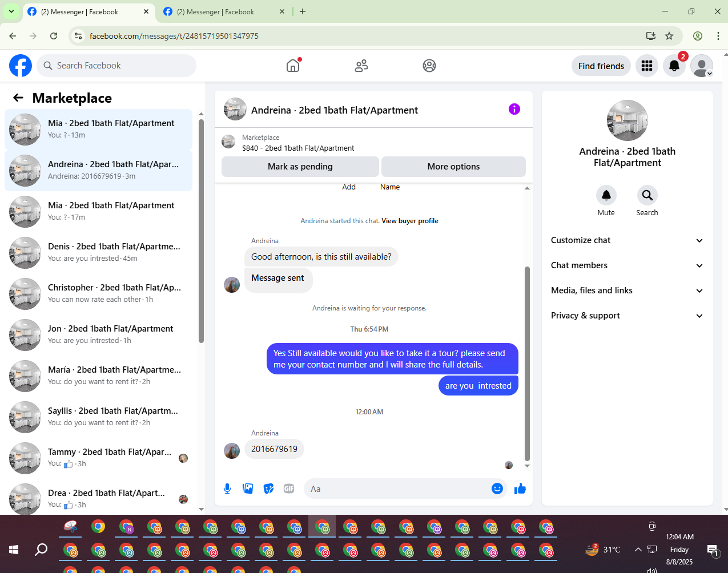728x573 pixels.
Task: Click More options button
Action: (x=453, y=167)
